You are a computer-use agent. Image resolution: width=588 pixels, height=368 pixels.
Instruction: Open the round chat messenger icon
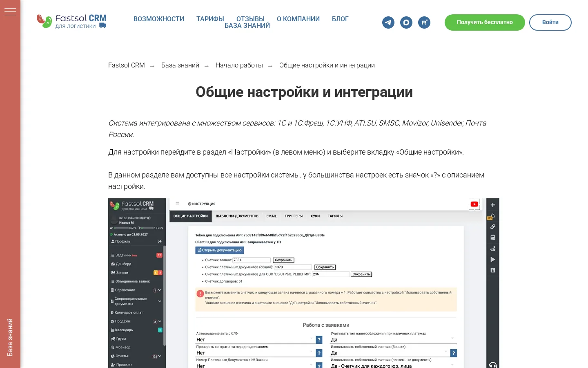406,22
